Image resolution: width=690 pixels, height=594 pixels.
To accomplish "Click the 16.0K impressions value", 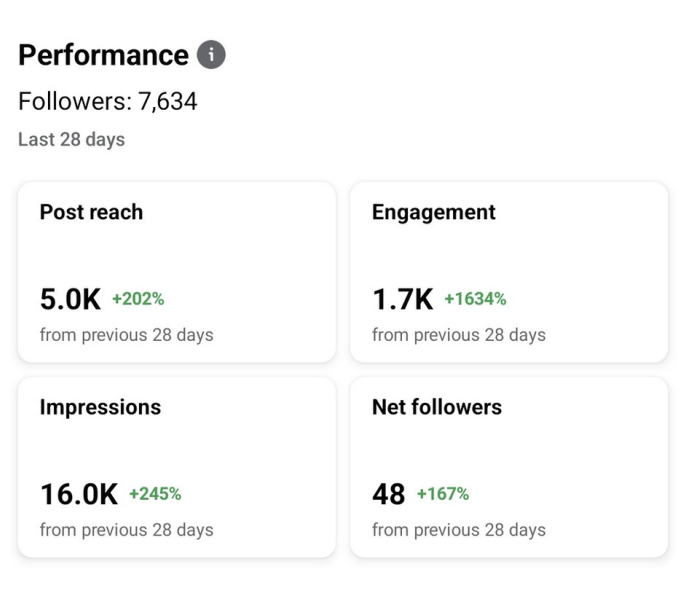I will tap(79, 494).
